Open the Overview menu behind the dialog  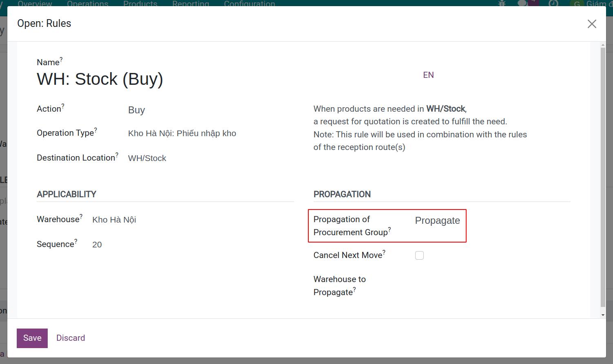pyautogui.click(x=35, y=4)
